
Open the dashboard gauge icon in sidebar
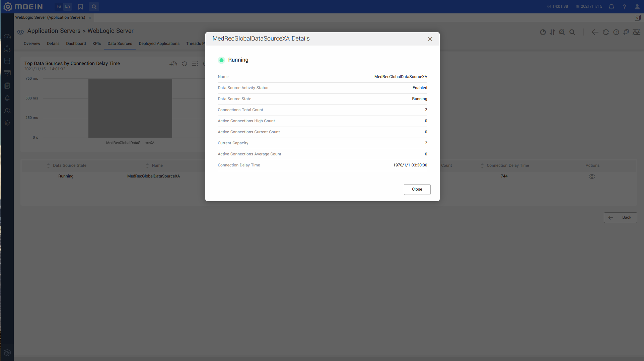[x=7, y=36]
